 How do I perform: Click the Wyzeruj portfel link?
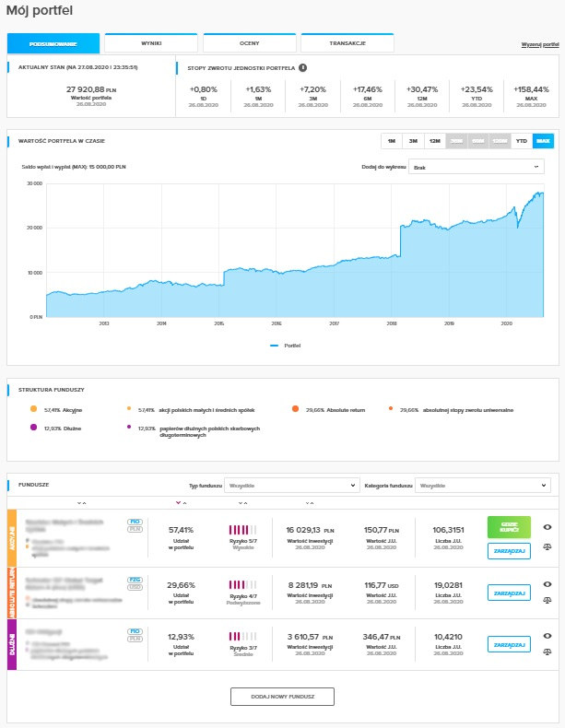[539, 44]
